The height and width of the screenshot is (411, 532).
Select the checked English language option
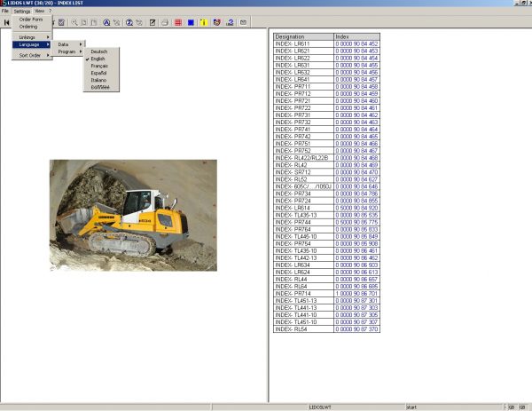coord(98,59)
